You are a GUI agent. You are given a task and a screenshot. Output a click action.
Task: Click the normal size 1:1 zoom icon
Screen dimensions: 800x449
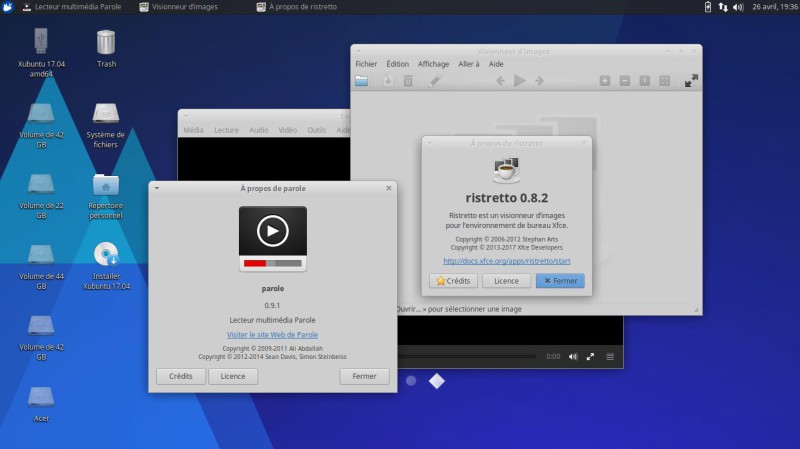pyautogui.click(x=644, y=81)
